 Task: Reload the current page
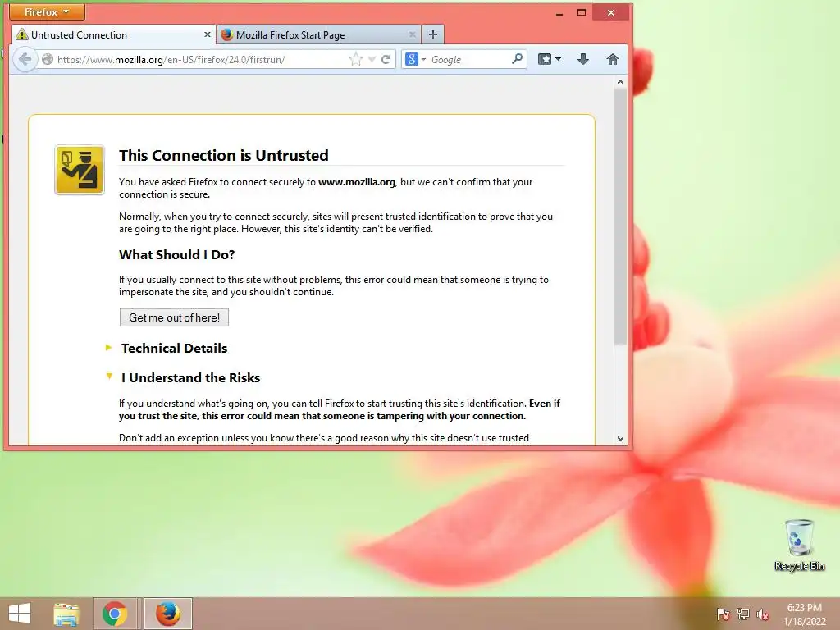(x=386, y=59)
